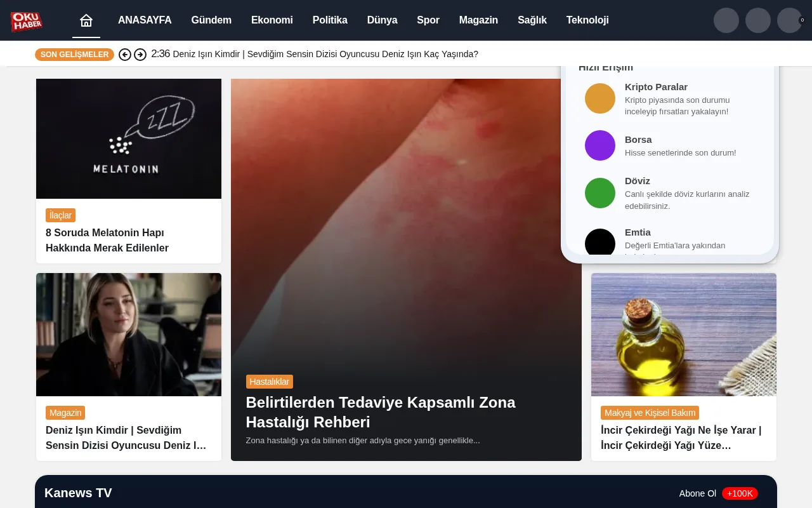812x508 pixels.
Task: Click the first circular header icon
Action: tap(726, 20)
